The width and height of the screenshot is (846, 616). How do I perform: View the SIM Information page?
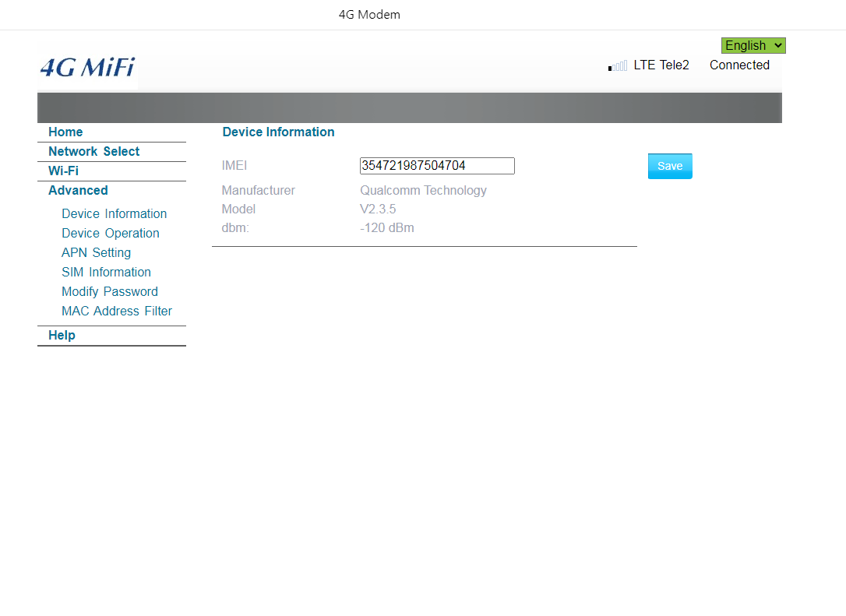(x=106, y=273)
